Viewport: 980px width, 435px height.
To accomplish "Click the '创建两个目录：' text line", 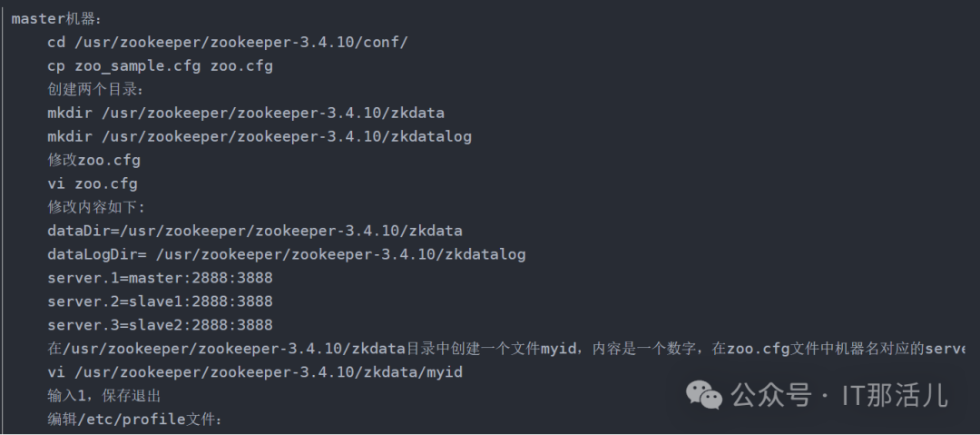I will pyautogui.click(x=96, y=90).
